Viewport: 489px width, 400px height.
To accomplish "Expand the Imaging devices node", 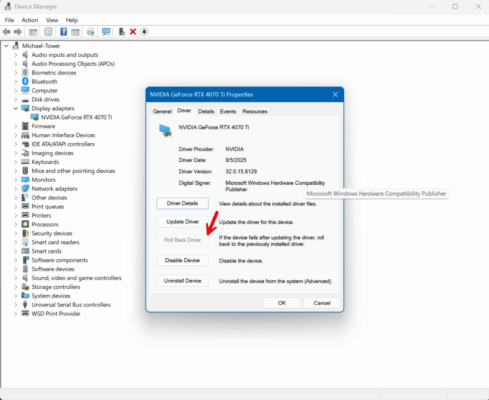I will 16,153.
